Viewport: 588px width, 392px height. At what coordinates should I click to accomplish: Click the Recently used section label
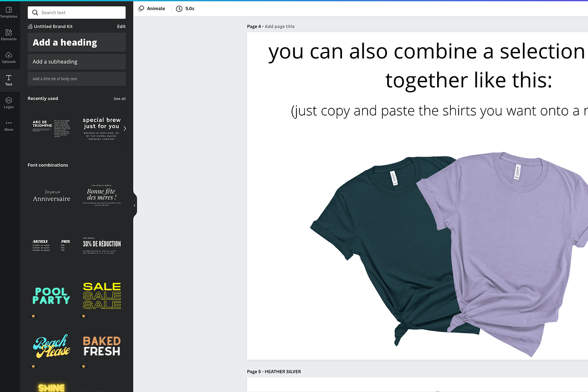pyautogui.click(x=43, y=98)
